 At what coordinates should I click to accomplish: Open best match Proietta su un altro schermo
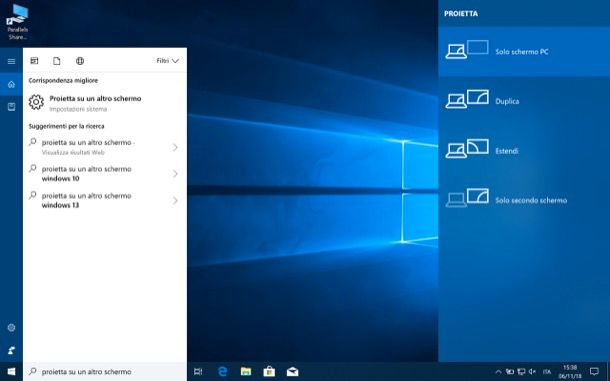tap(105, 103)
